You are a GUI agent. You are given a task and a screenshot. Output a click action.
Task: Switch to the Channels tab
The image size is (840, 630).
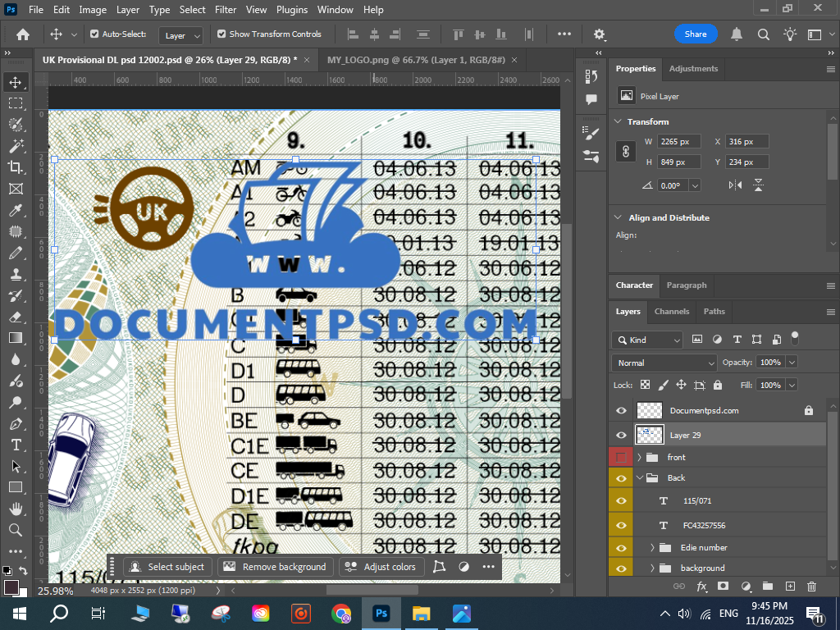[x=671, y=312]
